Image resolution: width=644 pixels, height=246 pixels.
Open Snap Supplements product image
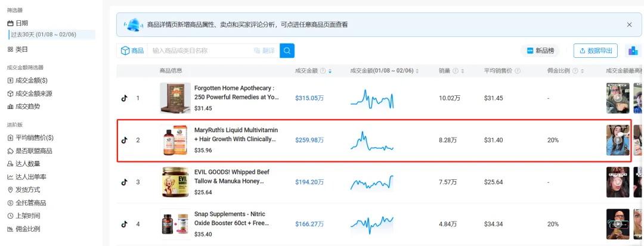175,225
